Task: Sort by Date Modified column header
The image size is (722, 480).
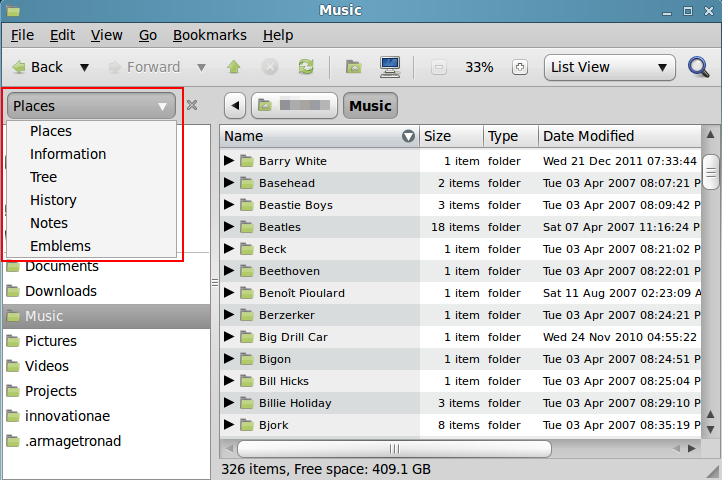Action: click(588, 136)
